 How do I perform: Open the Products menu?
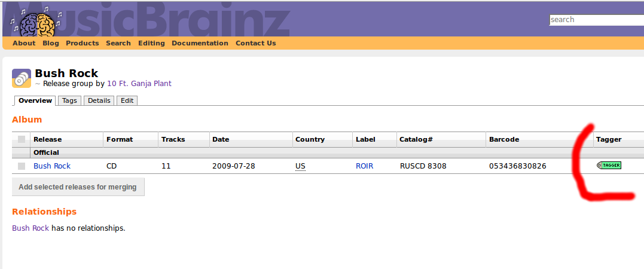82,43
